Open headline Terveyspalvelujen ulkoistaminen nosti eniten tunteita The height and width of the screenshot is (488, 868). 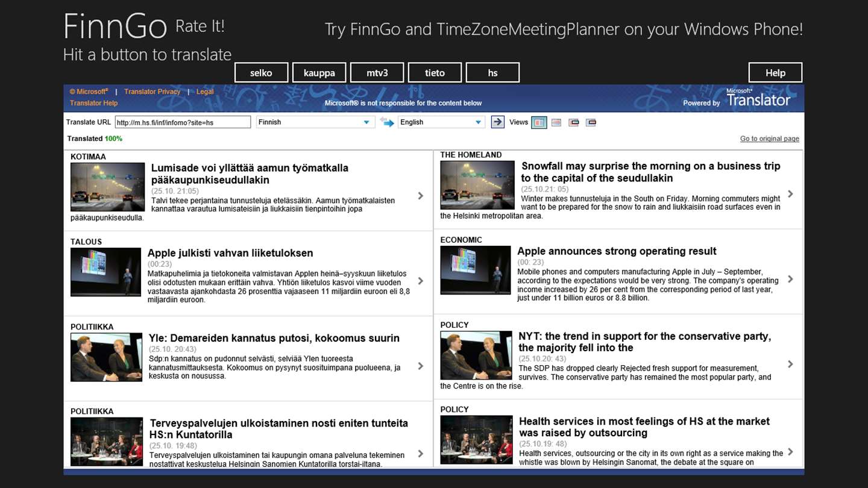279,429
